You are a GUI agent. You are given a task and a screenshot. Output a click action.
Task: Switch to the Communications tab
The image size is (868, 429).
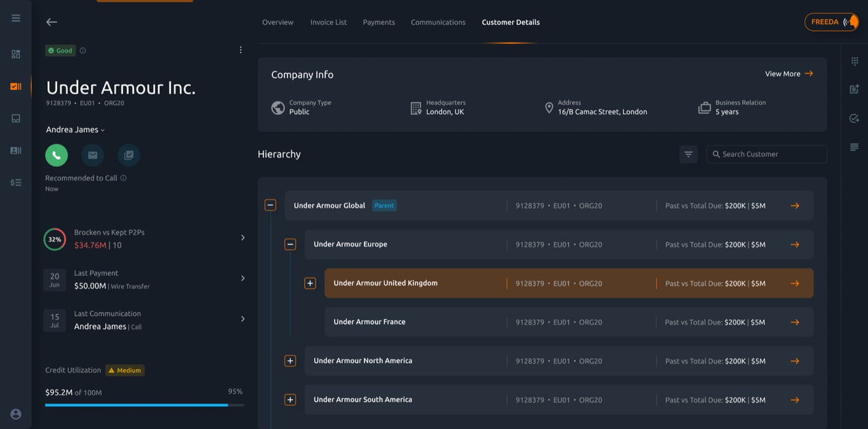click(x=438, y=22)
